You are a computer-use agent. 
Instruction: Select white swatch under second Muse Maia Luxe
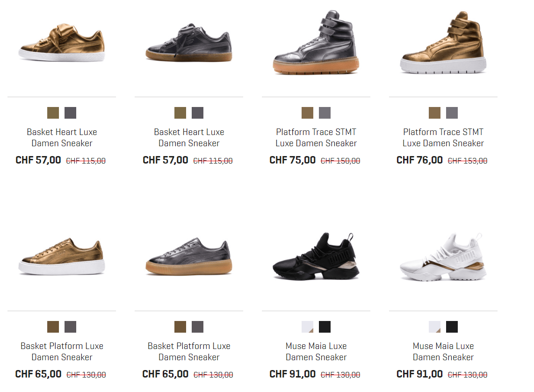click(x=434, y=327)
